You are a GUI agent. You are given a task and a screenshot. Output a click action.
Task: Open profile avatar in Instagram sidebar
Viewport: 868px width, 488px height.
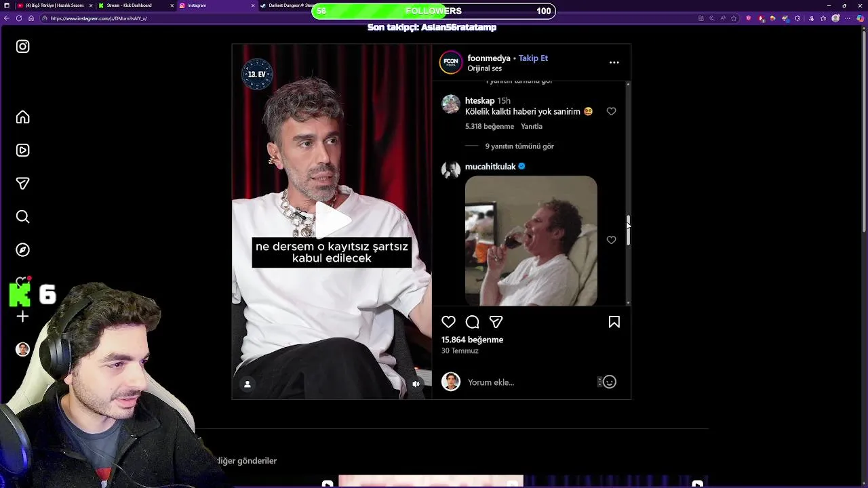click(23, 349)
